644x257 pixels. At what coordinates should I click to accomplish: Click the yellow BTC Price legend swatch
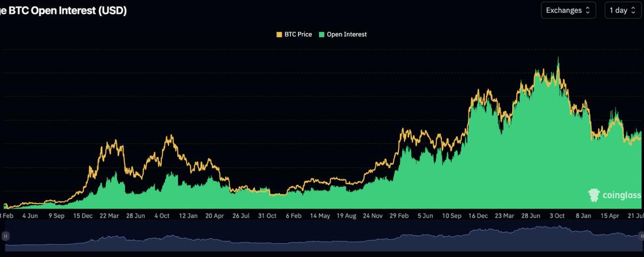tap(279, 35)
